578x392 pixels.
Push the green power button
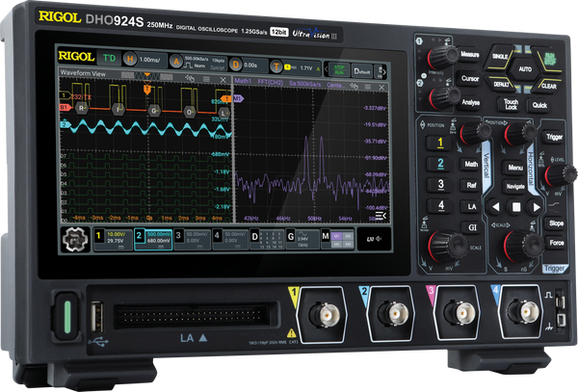[67, 317]
